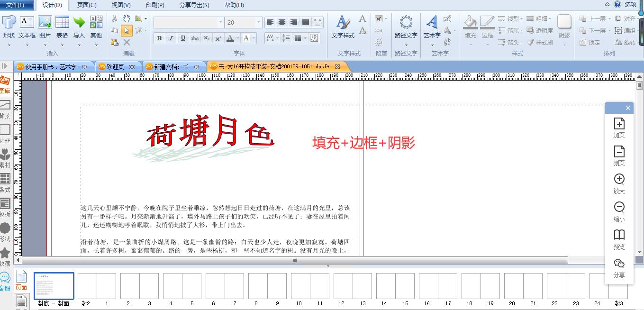
Task: Expand the font color dropdown arrow
Action: point(238,38)
